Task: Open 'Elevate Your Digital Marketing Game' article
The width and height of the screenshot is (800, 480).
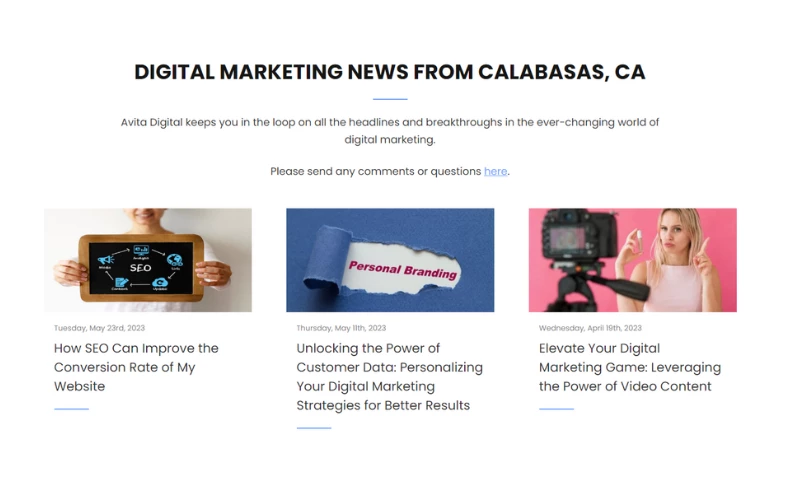Action: (630, 367)
